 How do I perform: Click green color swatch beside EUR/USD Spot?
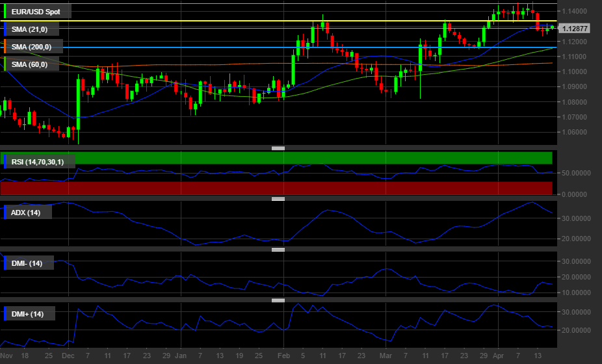click(x=5, y=11)
